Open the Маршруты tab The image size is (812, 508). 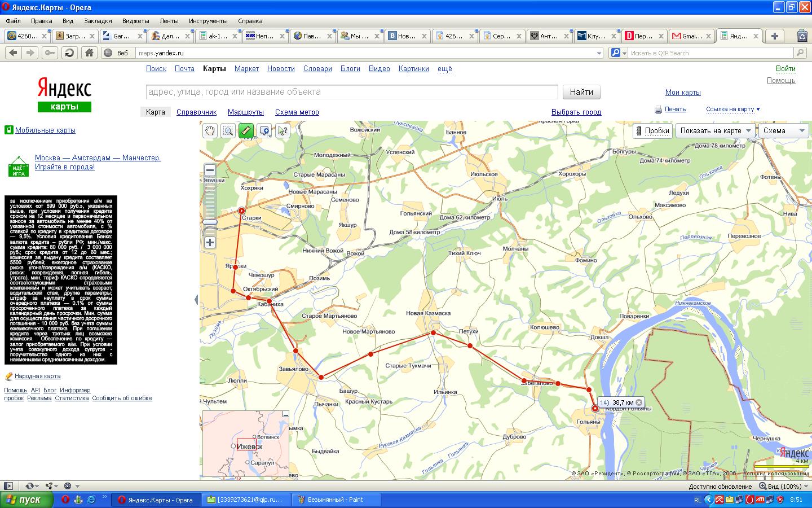click(246, 112)
